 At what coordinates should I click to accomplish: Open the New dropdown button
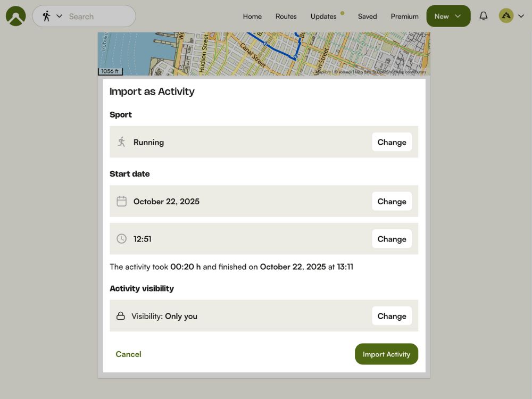[448, 16]
